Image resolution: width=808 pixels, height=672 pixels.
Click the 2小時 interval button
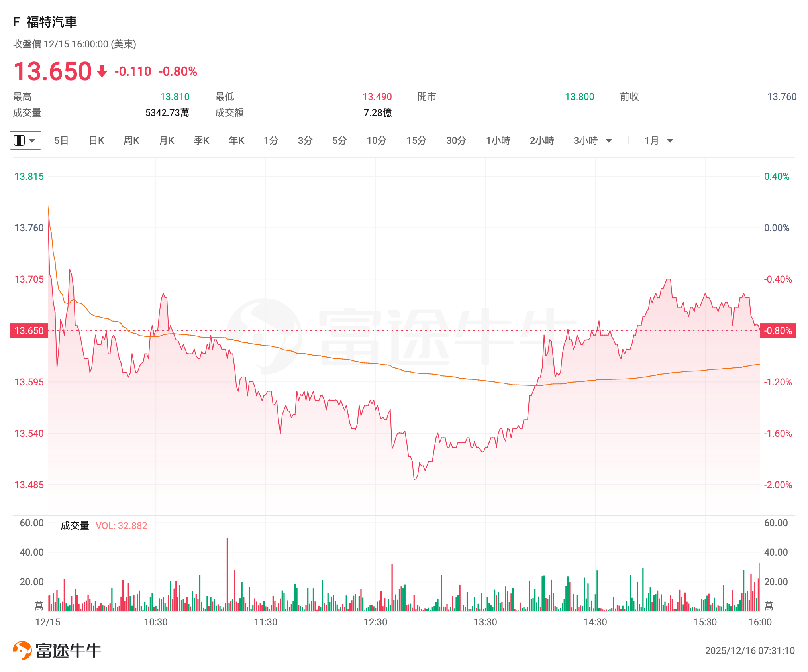542,141
